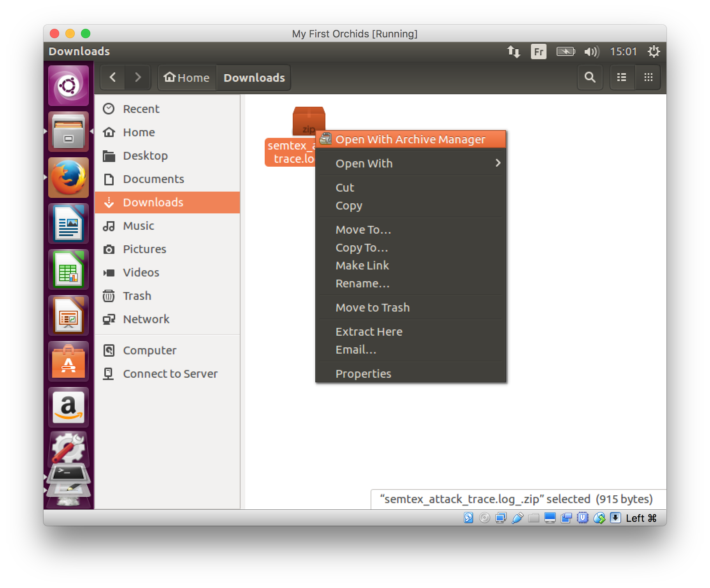
Task: Open Firefox from the launcher
Action: tap(69, 178)
